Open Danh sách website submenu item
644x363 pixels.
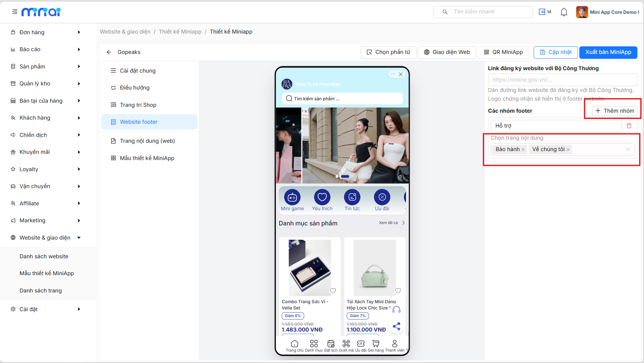pyautogui.click(x=44, y=257)
